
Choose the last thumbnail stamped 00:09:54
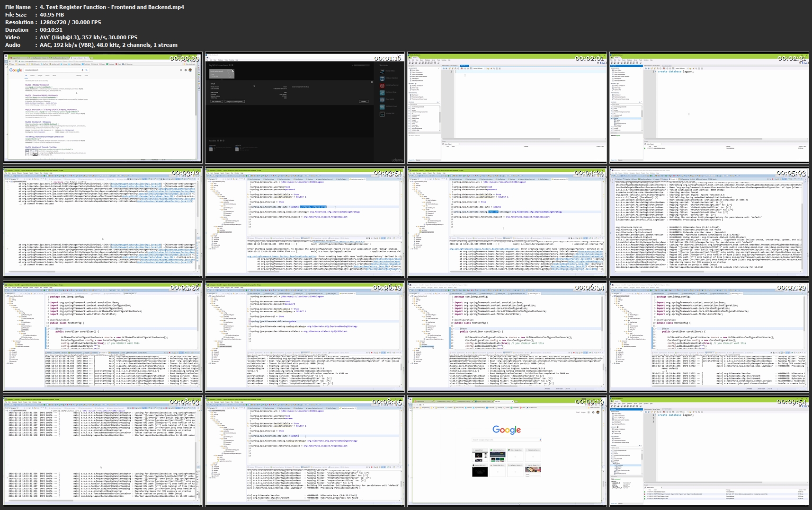tap(709, 451)
